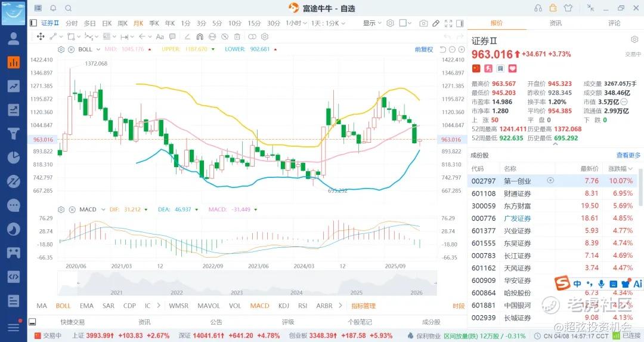
Task: Remove the MACD indicator with X icon
Action: point(72,209)
